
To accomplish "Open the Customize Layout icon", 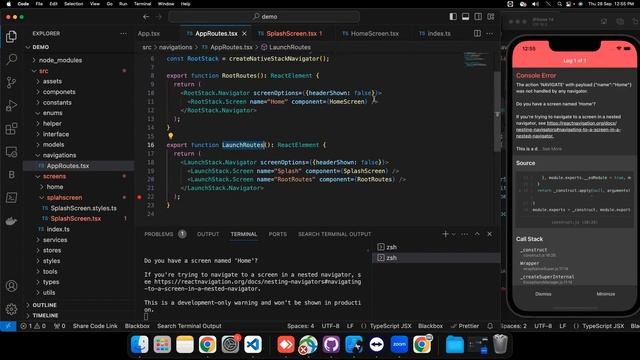I will coord(491,17).
